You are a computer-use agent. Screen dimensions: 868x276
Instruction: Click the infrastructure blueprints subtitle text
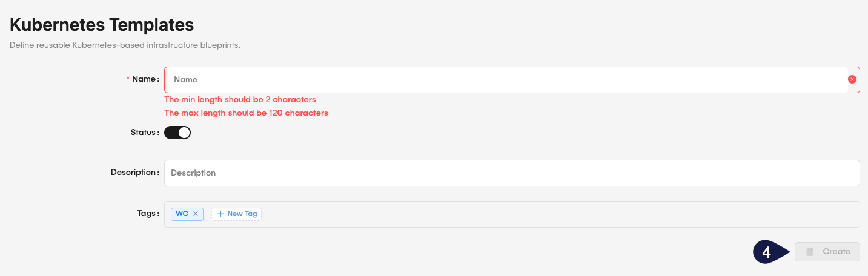point(125,45)
